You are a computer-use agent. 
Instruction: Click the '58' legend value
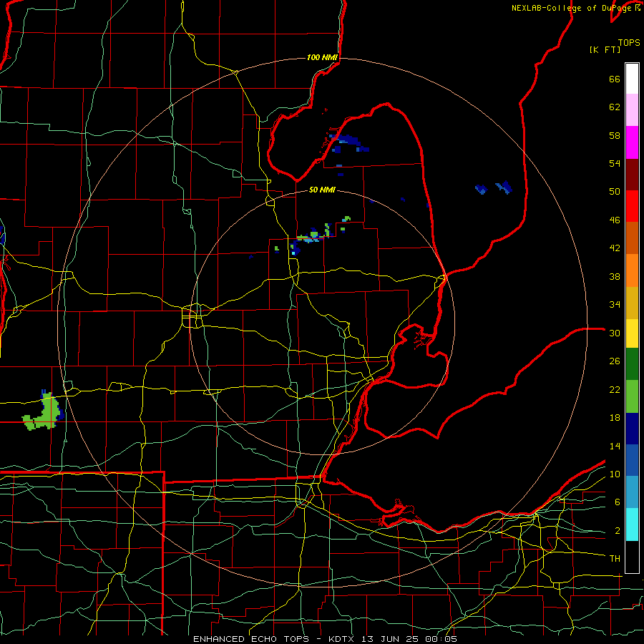point(615,135)
